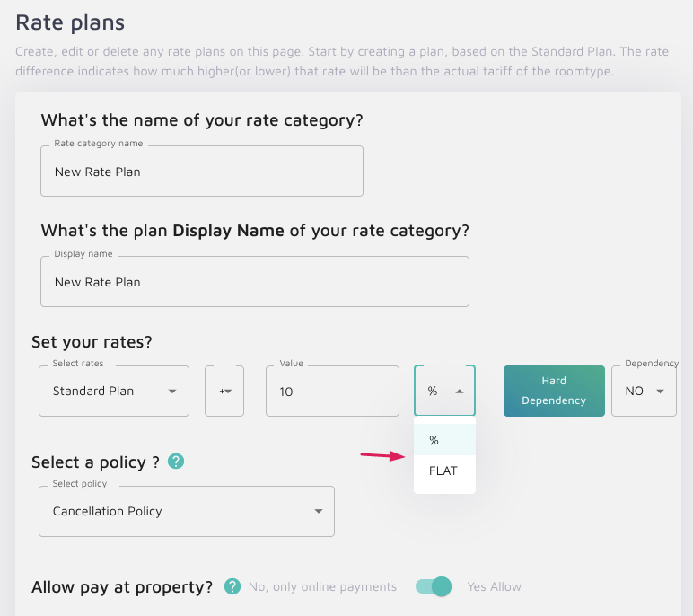Click help icon beside Select a policy
This screenshot has height=616, width=693.
click(176, 462)
